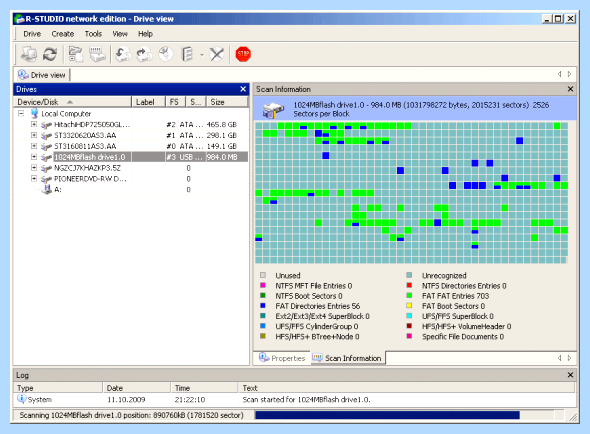Select the HitachiHDP725050GL drive row
Image resolution: width=590 pixels, height=434 pixels.
point(131,125)
